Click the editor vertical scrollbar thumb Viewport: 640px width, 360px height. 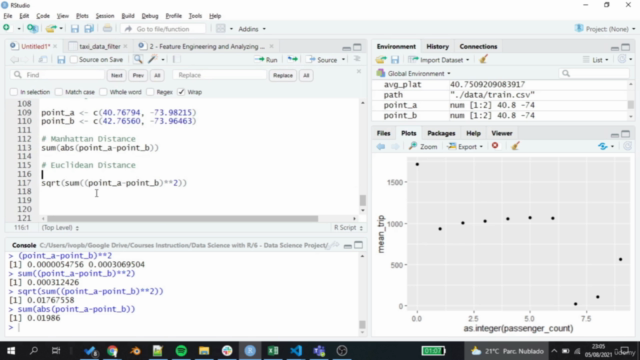(362, 200)
